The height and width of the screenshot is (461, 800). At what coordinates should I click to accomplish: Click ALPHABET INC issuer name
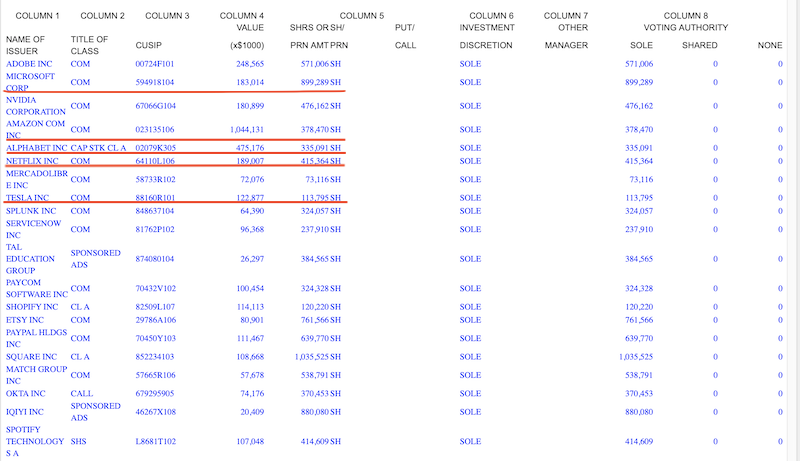(36, 148)
